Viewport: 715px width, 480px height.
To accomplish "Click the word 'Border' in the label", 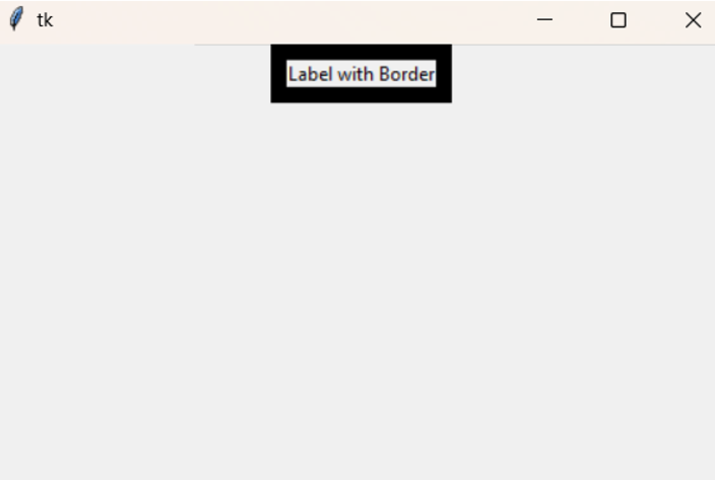I will point(407,74).
